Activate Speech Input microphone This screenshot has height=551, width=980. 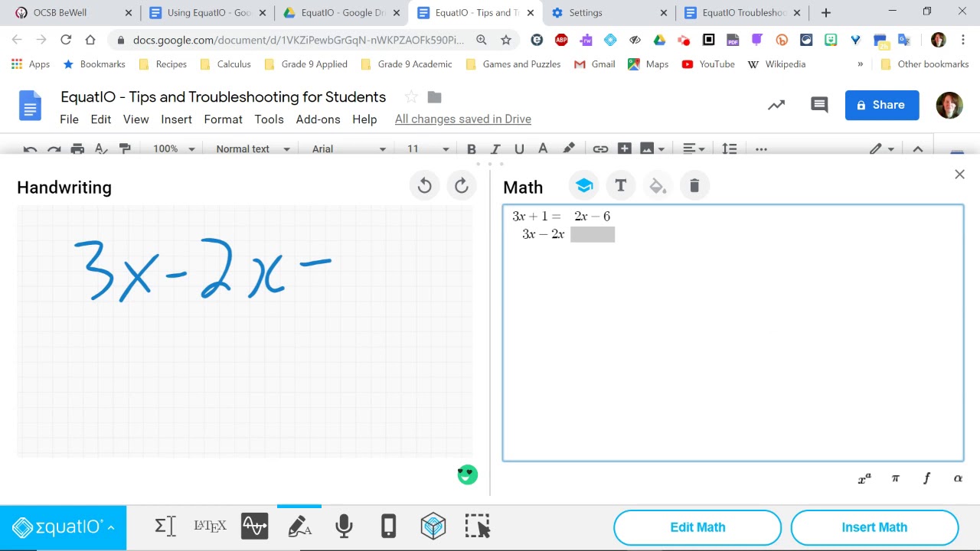[344, 527]
